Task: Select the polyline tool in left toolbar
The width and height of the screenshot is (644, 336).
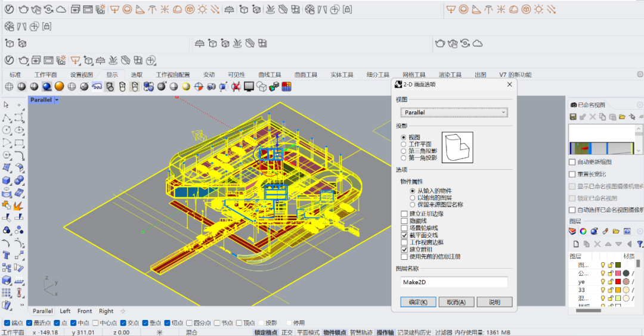Action: point(6,118)
